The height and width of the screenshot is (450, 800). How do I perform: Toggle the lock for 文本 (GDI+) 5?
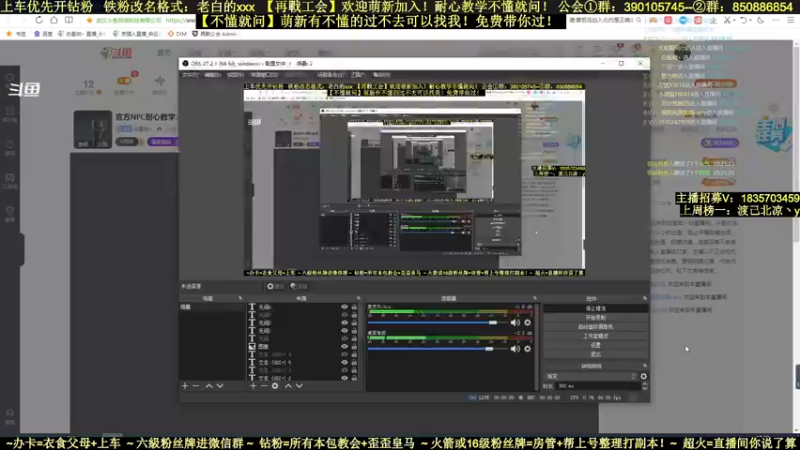tap(354, 362)
